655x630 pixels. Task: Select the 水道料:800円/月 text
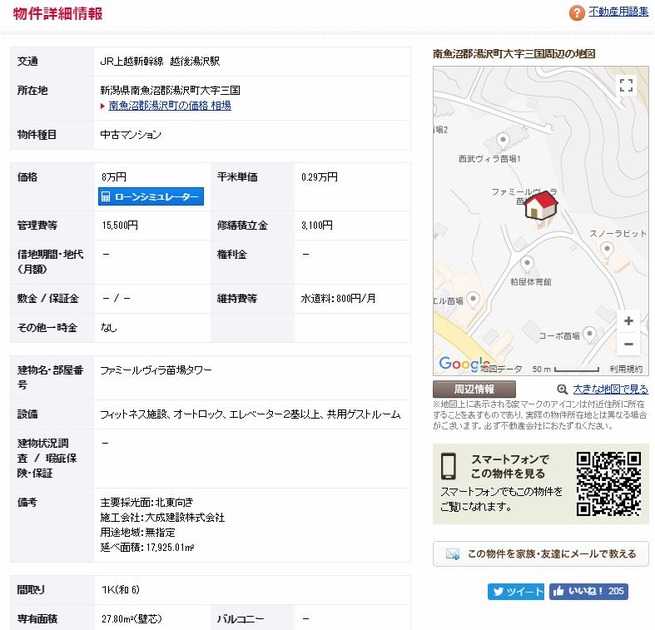[338, 298]
